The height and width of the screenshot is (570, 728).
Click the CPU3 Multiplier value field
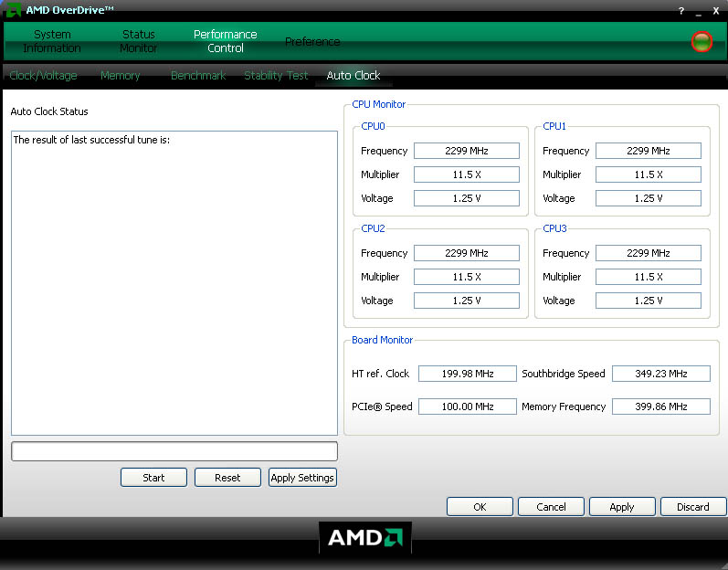[x=649, y=277]
